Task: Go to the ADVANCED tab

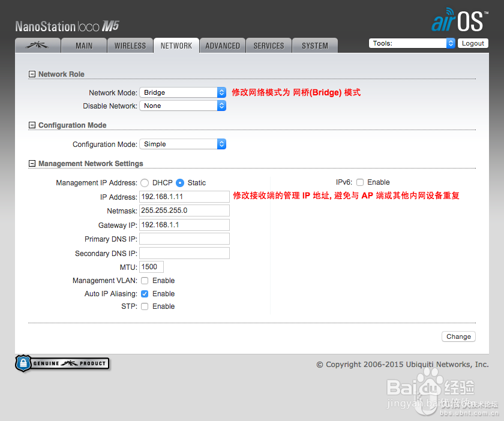Action: (x=223, y=46)
